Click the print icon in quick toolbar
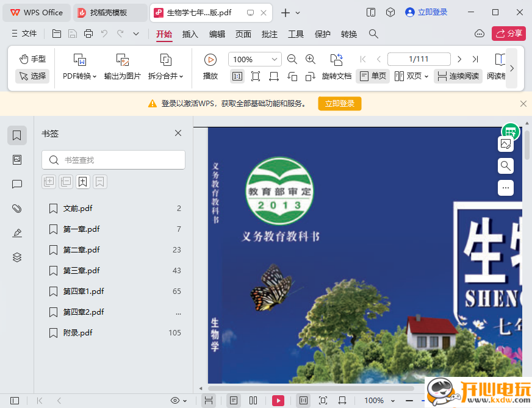 pos(88,34)
